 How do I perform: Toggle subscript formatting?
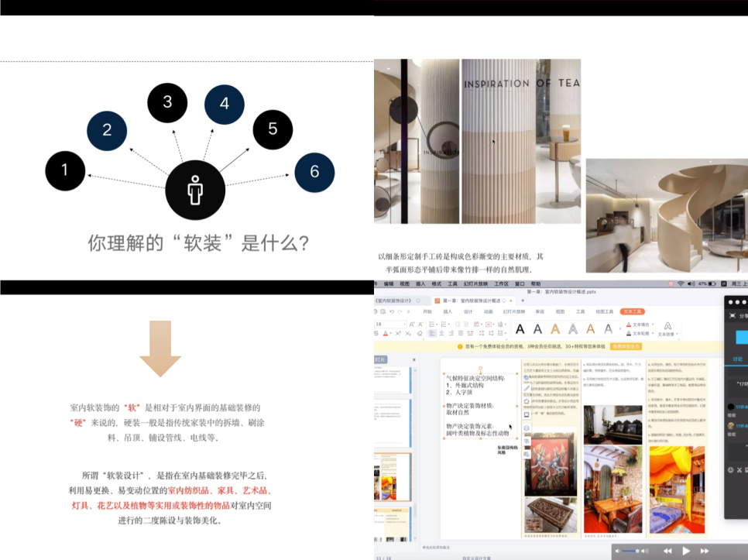click(408, 333)
